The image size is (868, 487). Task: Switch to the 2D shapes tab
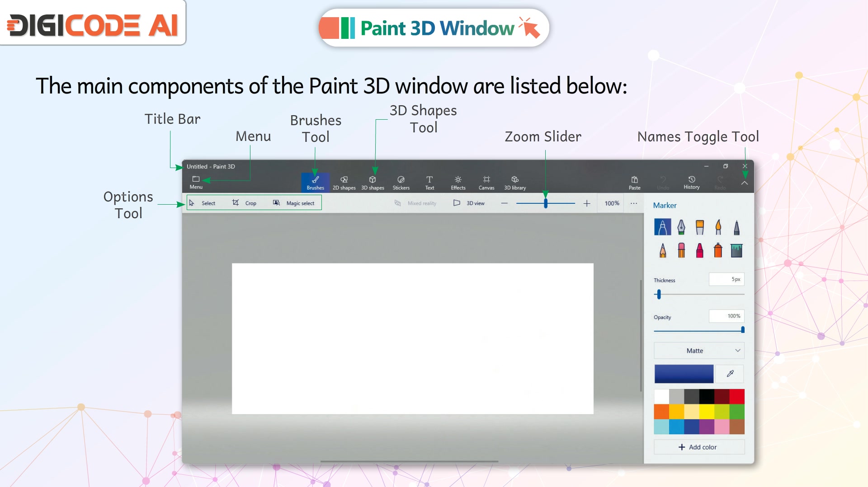[x=344, y=183]
